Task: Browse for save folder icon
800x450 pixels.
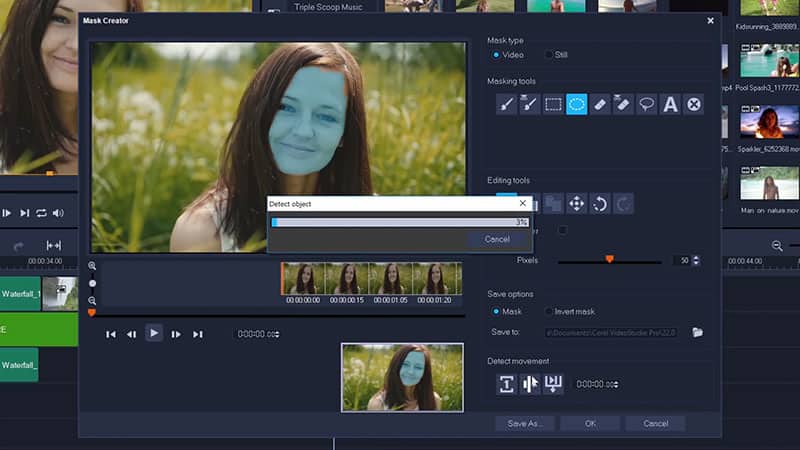Action: point(697,333)
